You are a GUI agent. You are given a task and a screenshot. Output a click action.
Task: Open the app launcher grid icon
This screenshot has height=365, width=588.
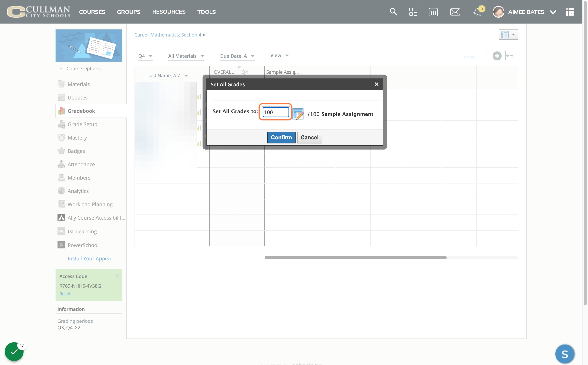click(569, 12)
